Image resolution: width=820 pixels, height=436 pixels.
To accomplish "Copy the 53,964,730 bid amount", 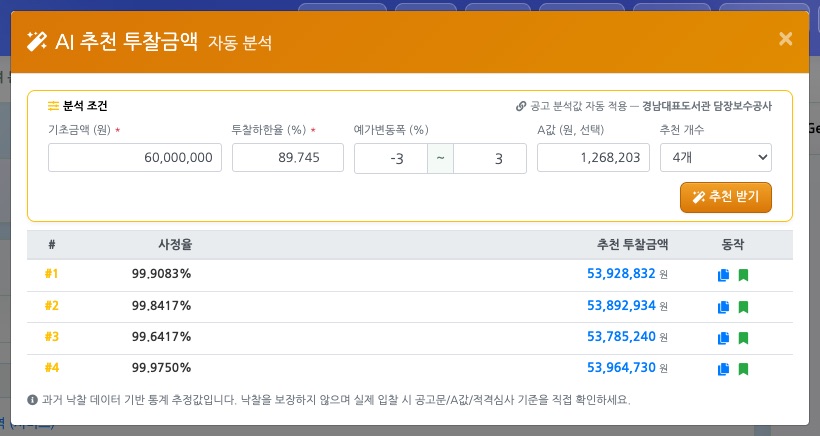I will pyautogui.click(x=723, y=369).
